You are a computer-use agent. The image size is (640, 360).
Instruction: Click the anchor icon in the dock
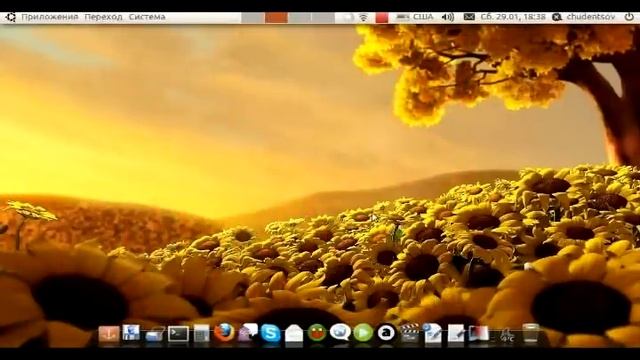(109, 334)
